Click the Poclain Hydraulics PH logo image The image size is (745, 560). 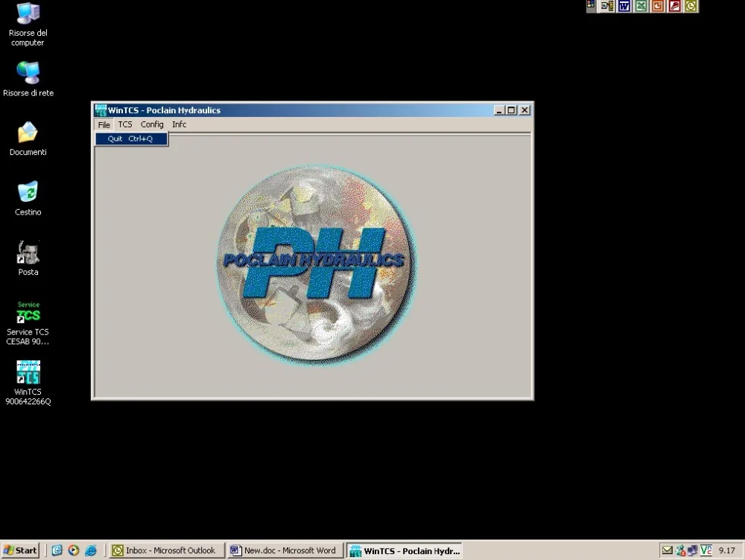point(315,264)
